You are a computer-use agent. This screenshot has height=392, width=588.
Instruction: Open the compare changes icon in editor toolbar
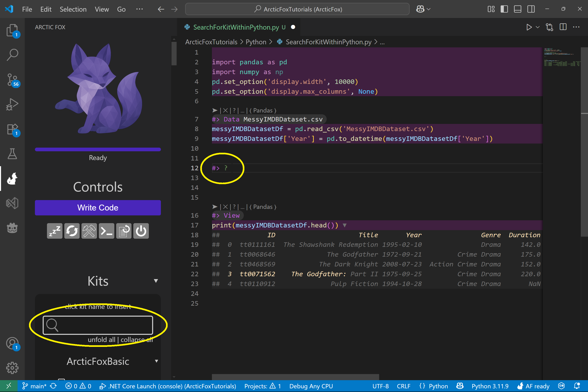point(549,27)
